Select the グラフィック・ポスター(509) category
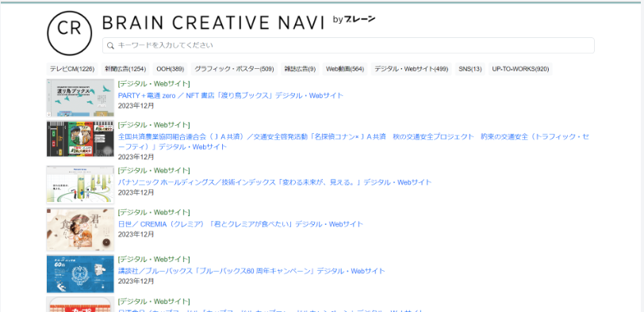 tap(234, 69)
